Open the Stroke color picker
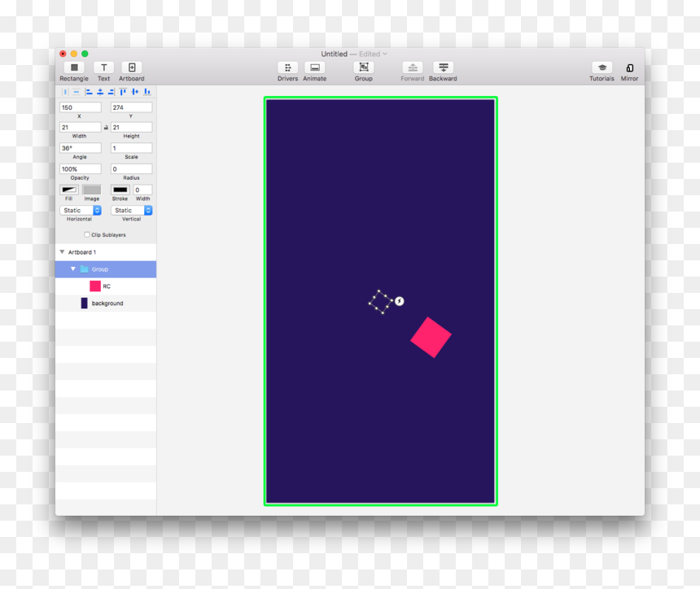Screen dimensions: 700x589 pos(120,190)
